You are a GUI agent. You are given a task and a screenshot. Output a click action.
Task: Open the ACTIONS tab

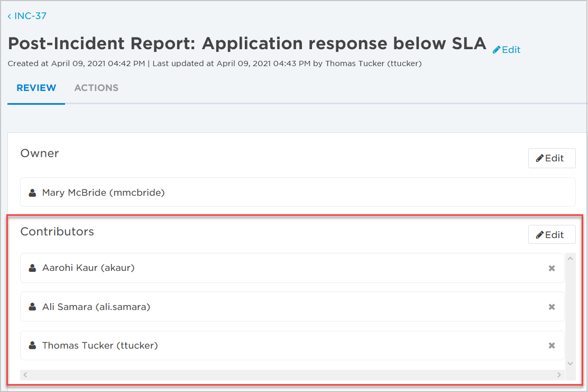pos(96,88)
